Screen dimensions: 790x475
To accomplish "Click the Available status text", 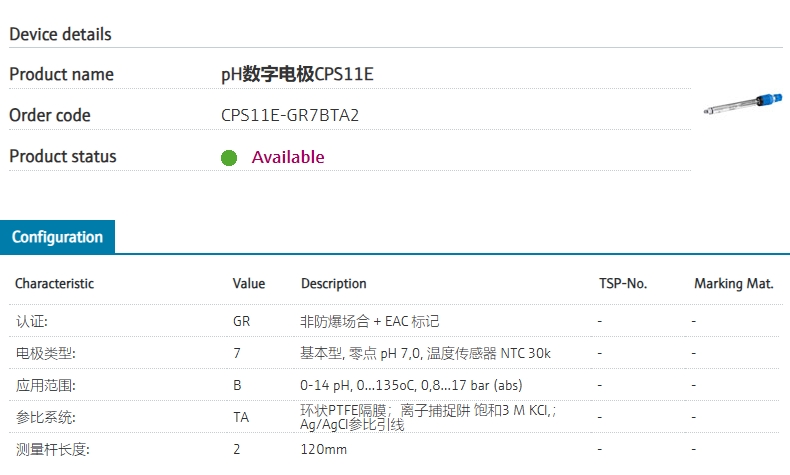I will pos(288,157).
